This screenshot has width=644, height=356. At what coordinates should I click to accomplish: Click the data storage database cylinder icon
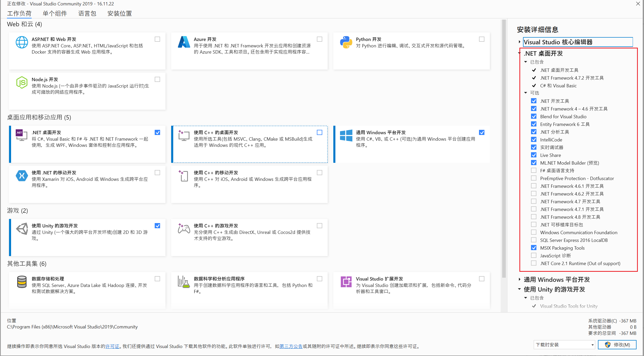coord(22,282)
